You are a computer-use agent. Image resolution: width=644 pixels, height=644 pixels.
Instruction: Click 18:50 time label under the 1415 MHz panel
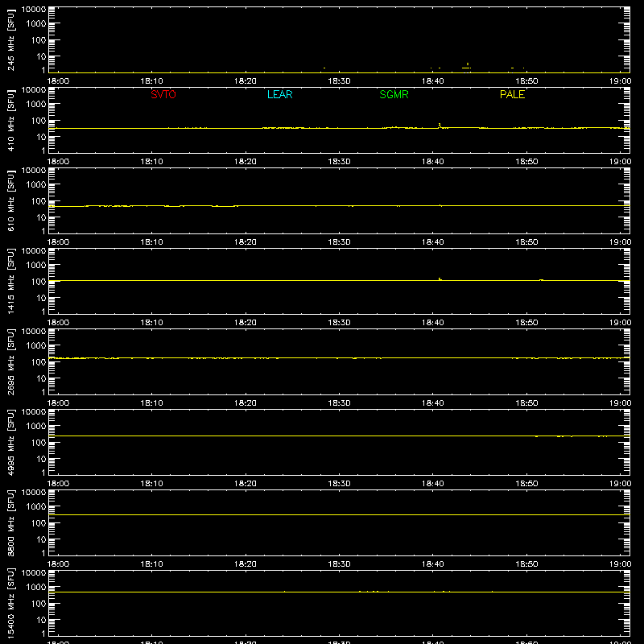point(526,323)
